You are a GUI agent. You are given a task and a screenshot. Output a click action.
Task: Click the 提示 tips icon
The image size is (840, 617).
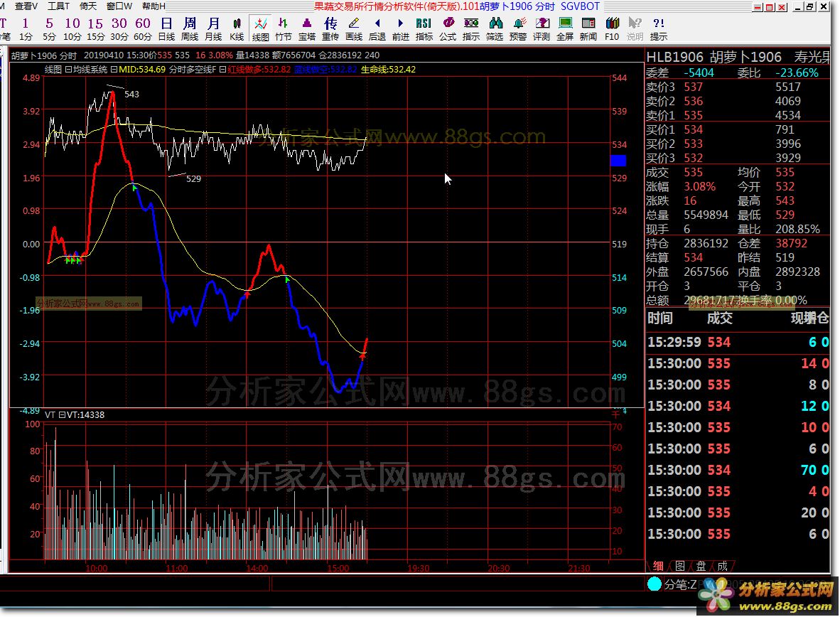point(659,29)
